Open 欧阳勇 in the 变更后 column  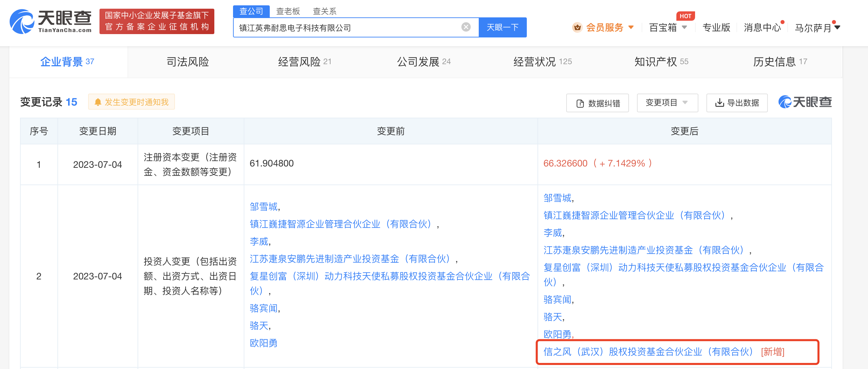click(x=557, y=334)
